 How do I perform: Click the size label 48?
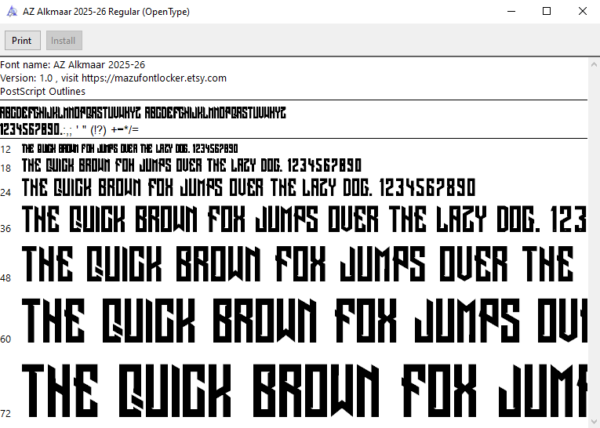pyautogui.click(x=6, y=278)
